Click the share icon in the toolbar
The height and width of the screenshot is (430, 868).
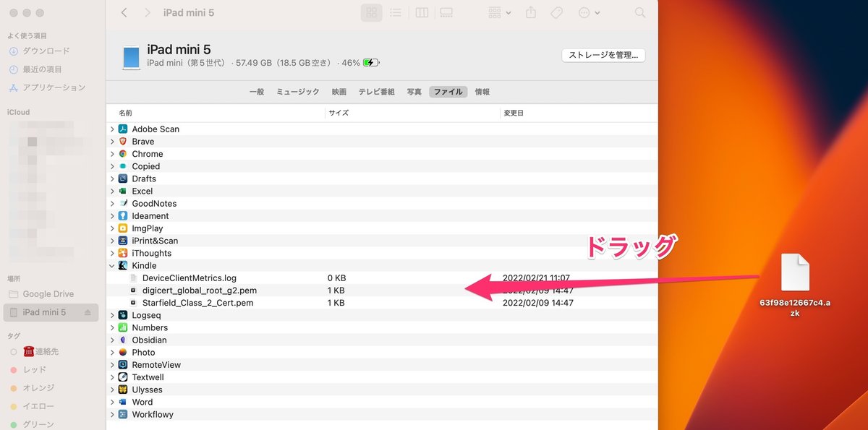click(531, 13)
